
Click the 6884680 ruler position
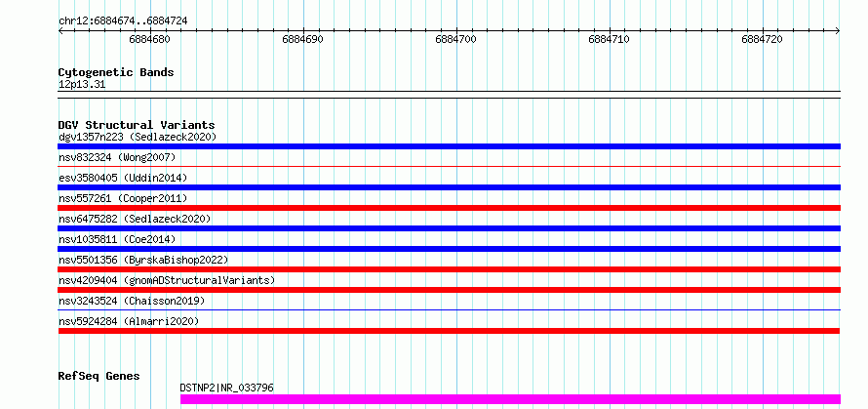tap(149, 39)
